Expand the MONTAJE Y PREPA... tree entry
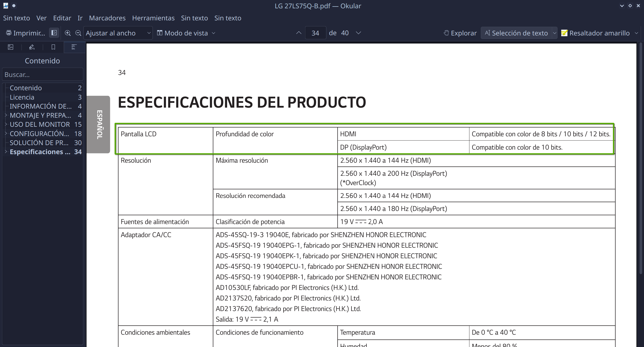 point(6,115)
